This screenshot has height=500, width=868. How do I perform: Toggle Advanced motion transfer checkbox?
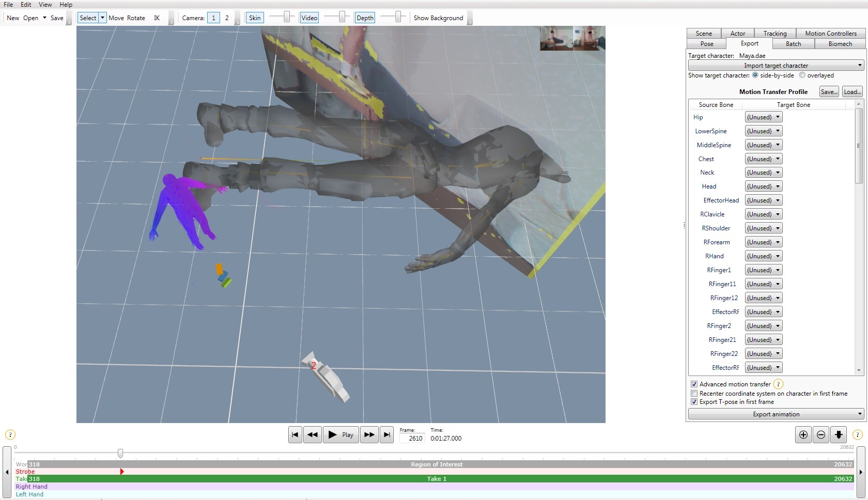pyautogui.click(x=694, y=384)
